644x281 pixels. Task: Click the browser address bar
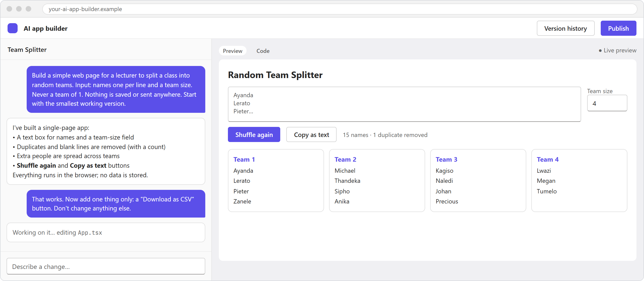tap(340, 9)
